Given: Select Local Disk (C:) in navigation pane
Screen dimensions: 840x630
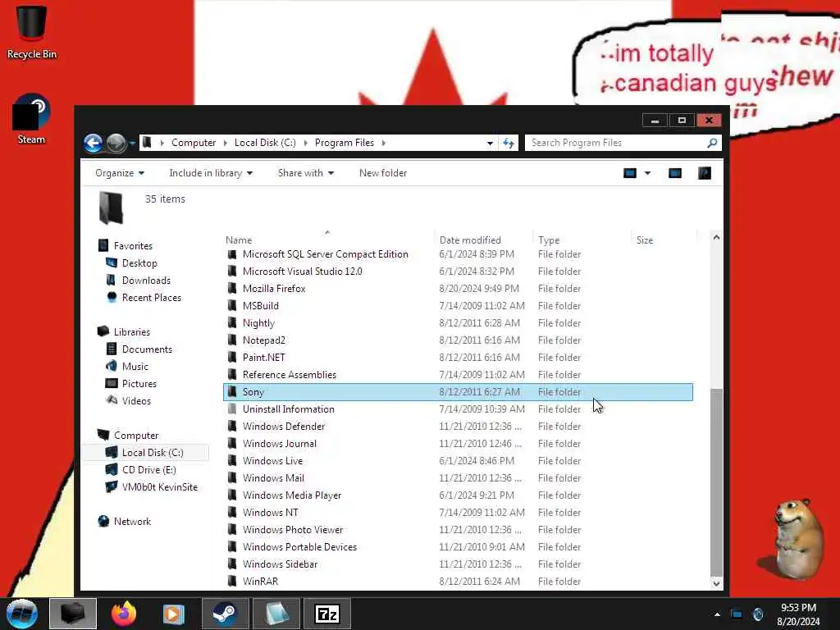Looking at the screenshot, I should [x=153, y=453].
